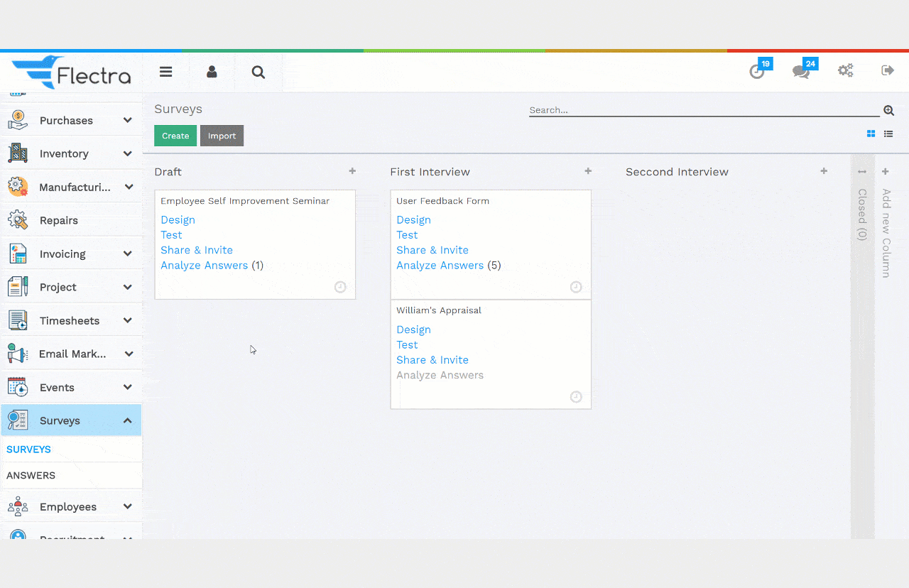
Task: Switch to the list view
Action: (x=888, y=134)
